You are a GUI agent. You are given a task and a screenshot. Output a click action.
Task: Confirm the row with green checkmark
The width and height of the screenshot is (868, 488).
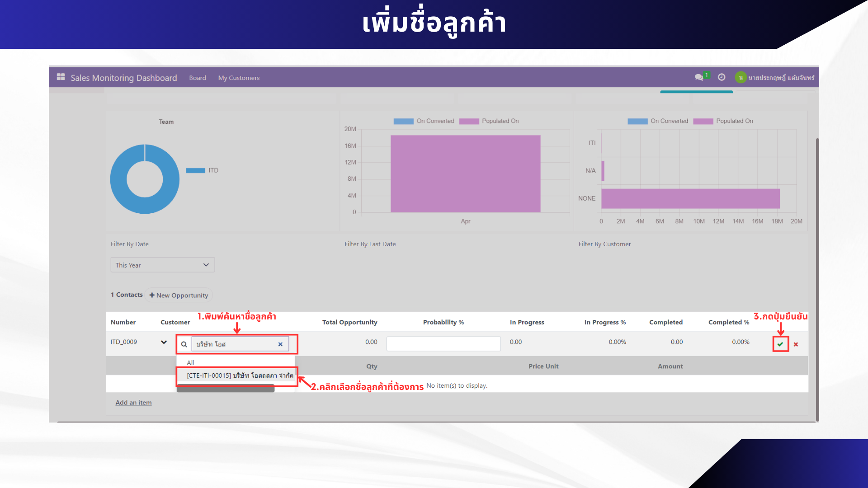[780, 344]
